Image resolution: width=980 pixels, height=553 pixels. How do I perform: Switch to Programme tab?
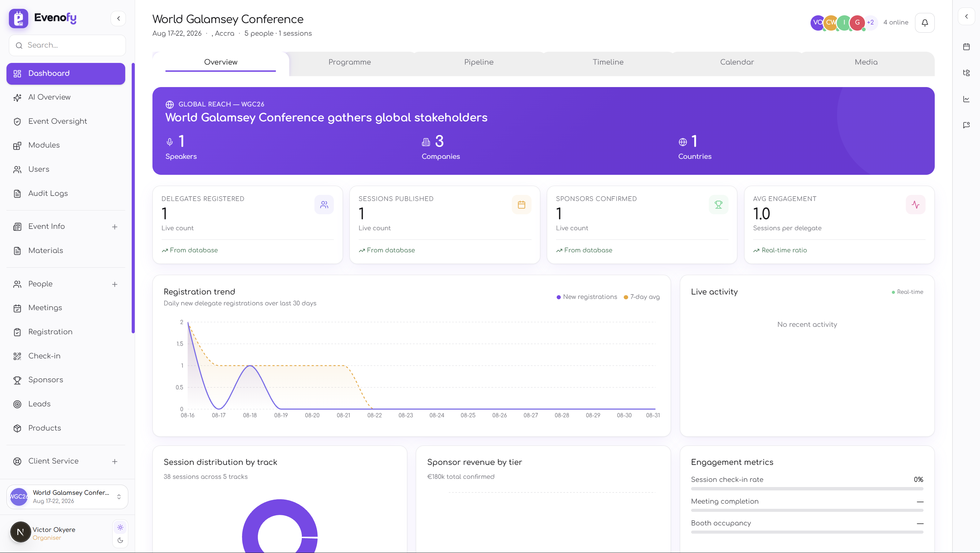click(x=349, y=62)
